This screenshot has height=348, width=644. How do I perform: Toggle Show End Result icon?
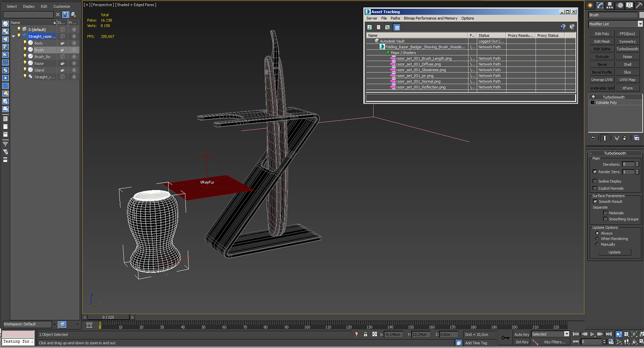pos(604,138)
